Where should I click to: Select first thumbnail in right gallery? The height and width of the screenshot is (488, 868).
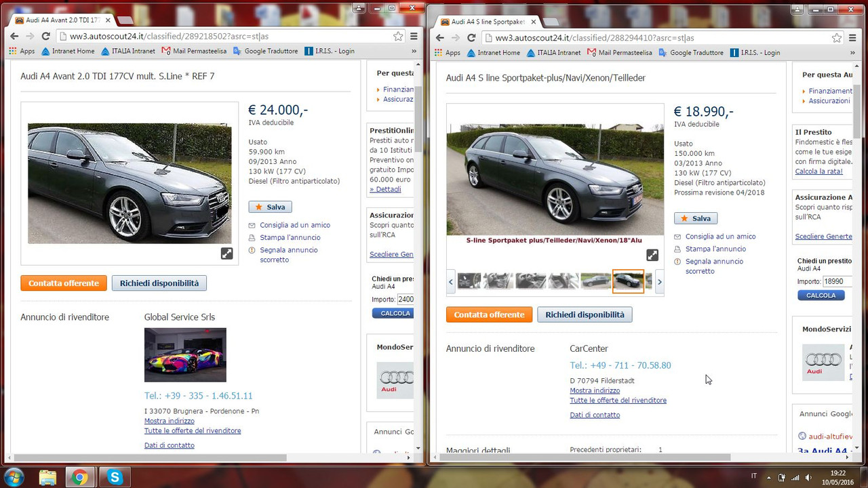pos(469,281)
